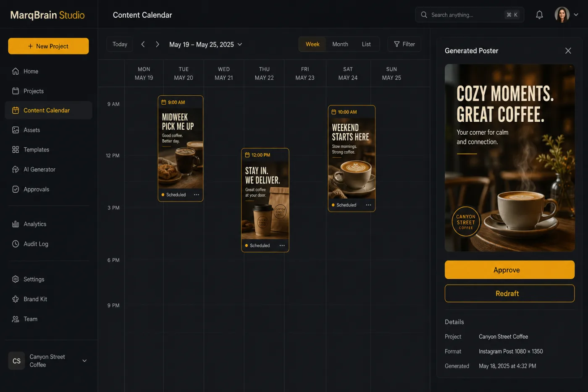Open the Brand Kit icon

[16, 299]
